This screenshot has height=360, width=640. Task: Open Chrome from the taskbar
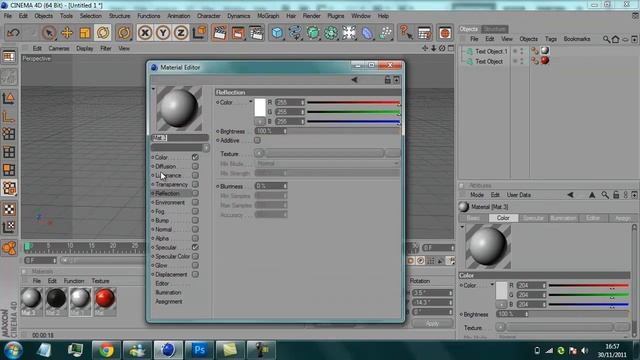click(106, 350)
